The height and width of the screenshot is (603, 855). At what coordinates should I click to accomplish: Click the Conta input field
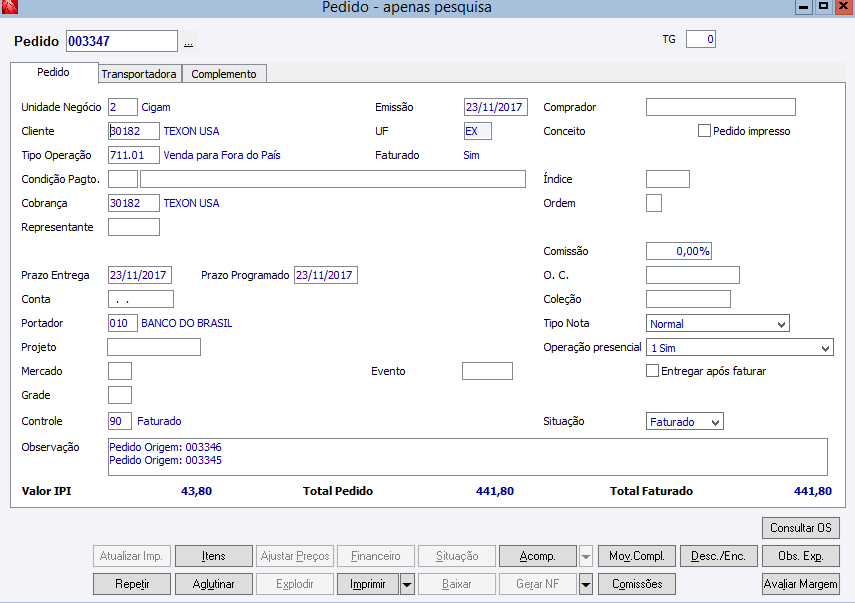[x=141, y=299]
